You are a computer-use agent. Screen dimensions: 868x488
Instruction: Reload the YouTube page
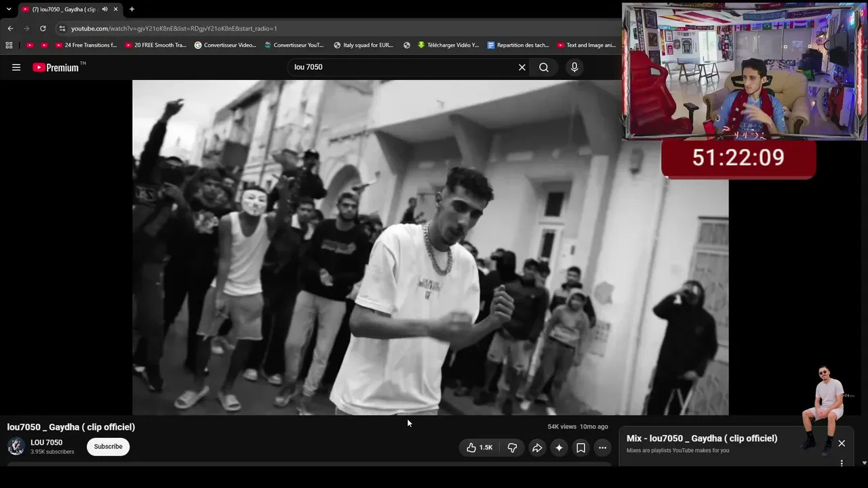43,28
